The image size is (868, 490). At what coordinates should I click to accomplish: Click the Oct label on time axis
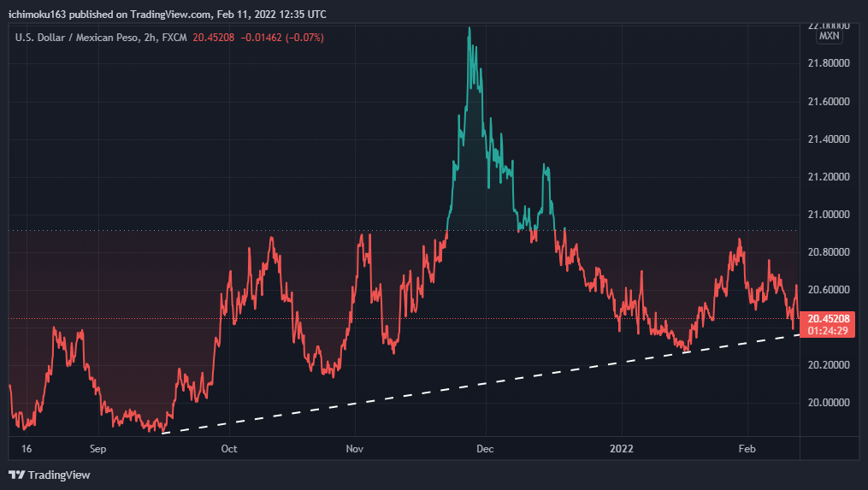pos(229,448)
